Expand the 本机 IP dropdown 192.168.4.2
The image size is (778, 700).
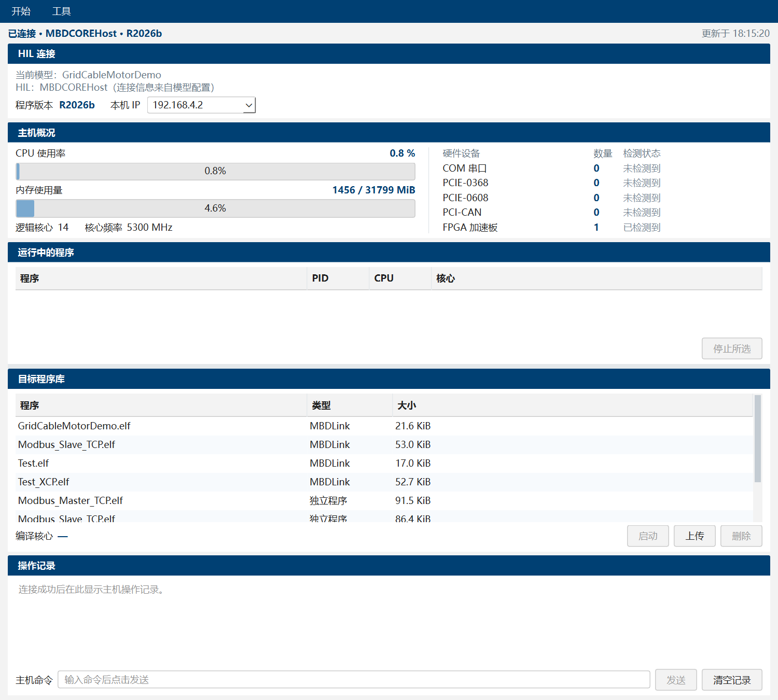201,105
